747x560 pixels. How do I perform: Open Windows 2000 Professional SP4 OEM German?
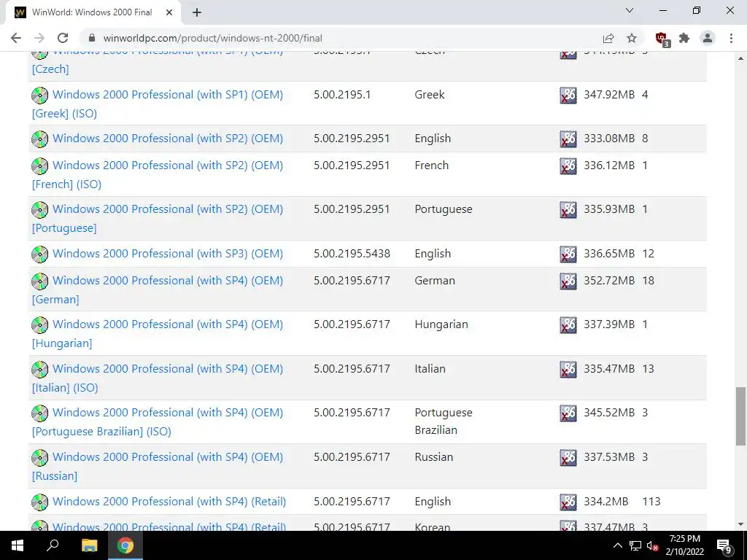pos(158,290)
